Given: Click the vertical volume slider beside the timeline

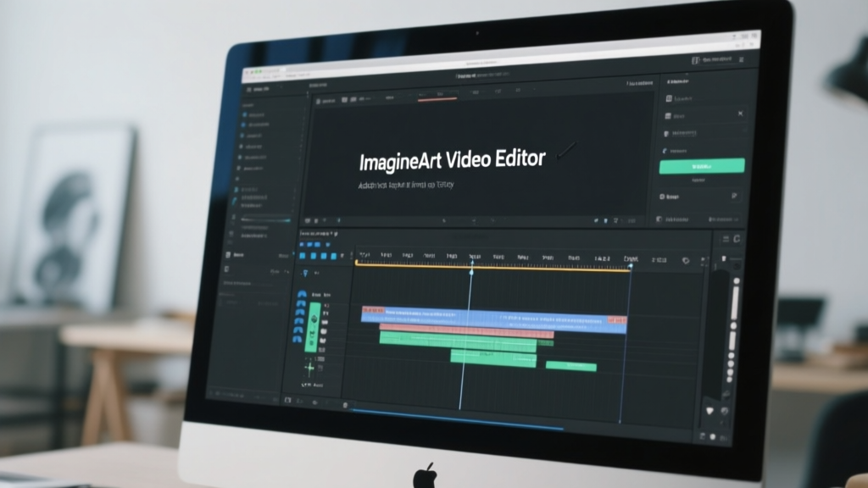Looking at the screenshot, I should [735, 302].
